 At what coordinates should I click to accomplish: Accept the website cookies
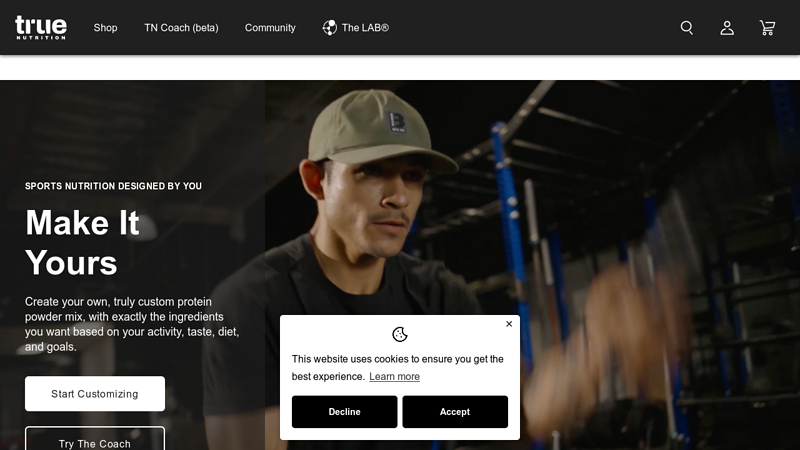(x=455, y=412)
